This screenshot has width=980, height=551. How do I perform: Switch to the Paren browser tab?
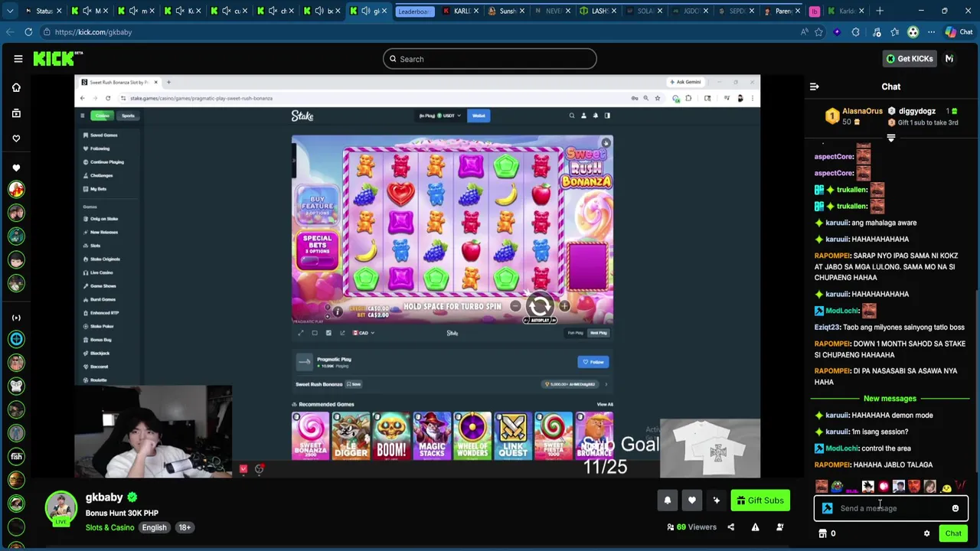[x=781, y=11]
